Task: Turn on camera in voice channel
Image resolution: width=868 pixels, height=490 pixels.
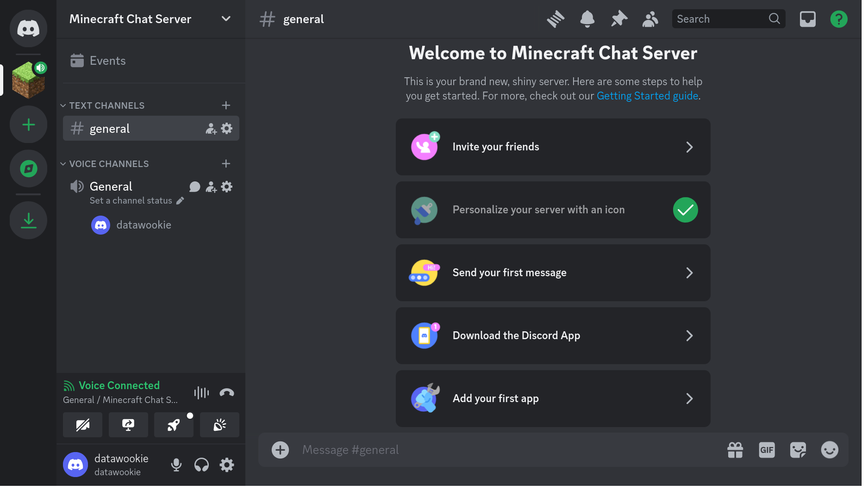Action: pos(82,424)
